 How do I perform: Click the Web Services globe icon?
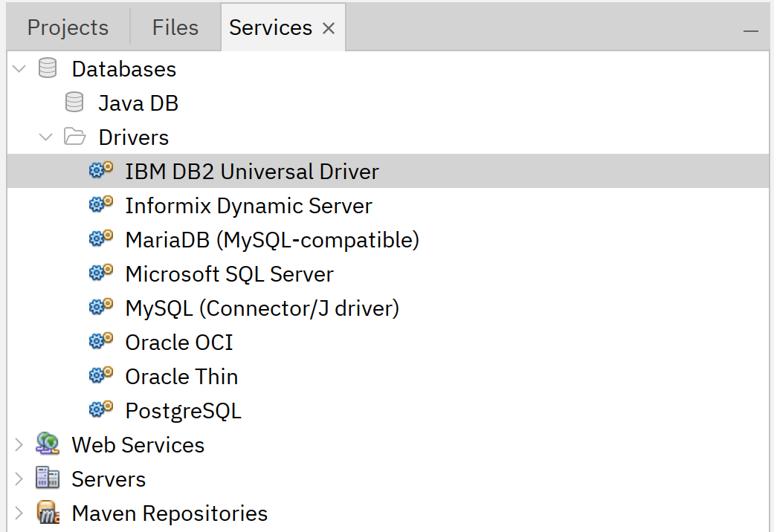48,444
